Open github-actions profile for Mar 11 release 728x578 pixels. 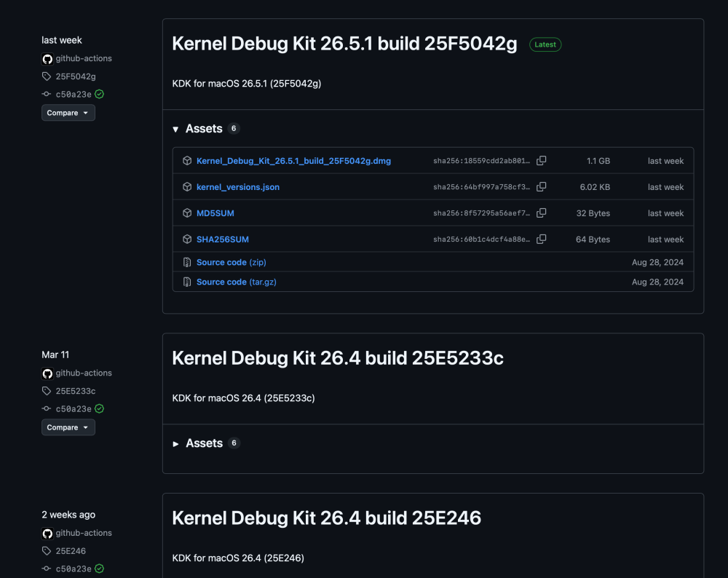[84, 373]
